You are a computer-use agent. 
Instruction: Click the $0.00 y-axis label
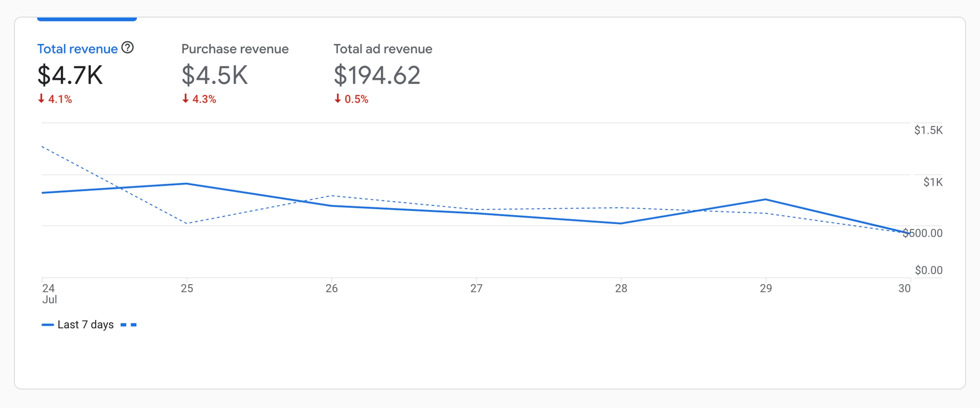pos(928,270)
